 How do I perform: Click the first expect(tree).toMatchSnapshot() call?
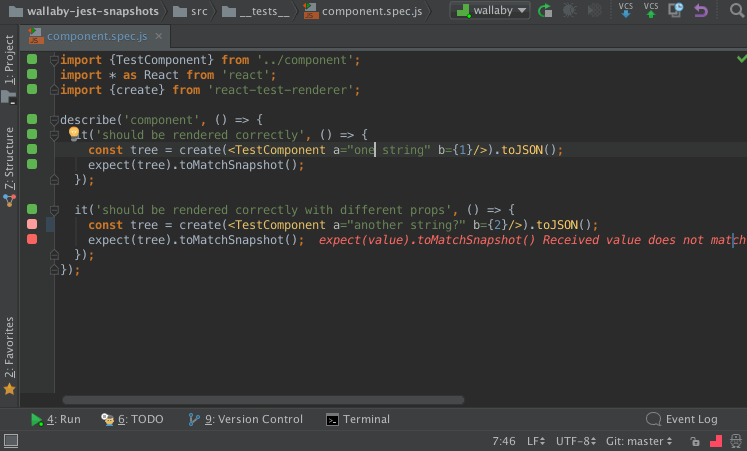click(193, 165)
